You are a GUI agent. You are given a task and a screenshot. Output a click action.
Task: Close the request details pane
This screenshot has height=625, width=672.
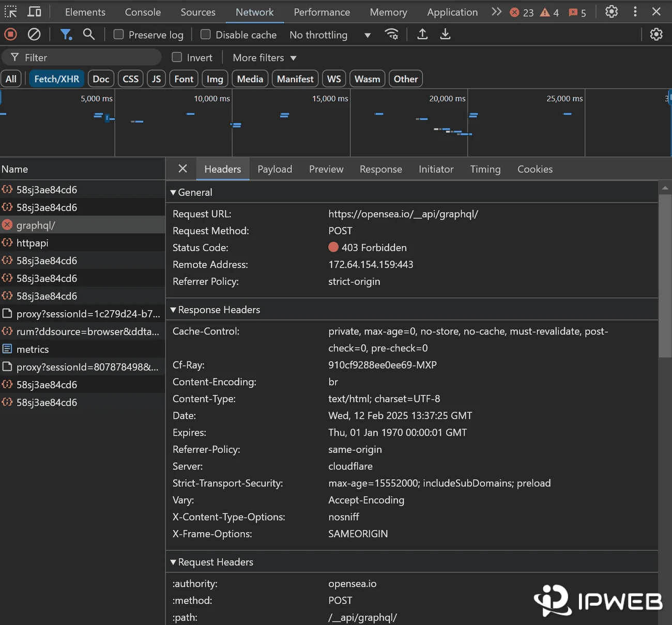tap(182, 169)
